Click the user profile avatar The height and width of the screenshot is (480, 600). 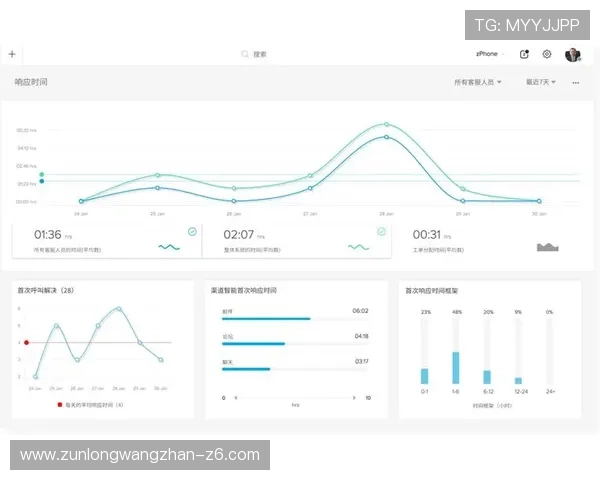click(572, 54)
